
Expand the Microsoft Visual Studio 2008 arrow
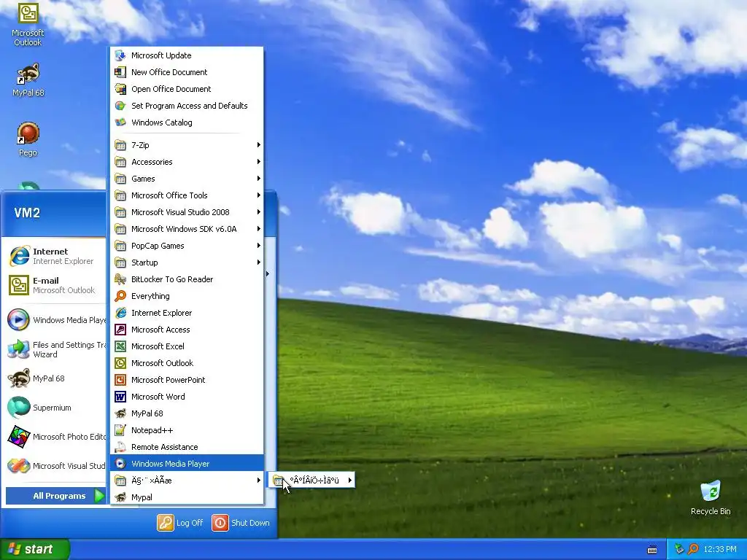click(259, 212)
